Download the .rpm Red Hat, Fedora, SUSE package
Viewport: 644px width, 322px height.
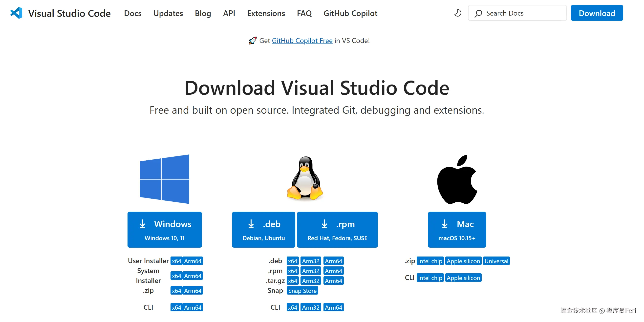click(337, 230)
